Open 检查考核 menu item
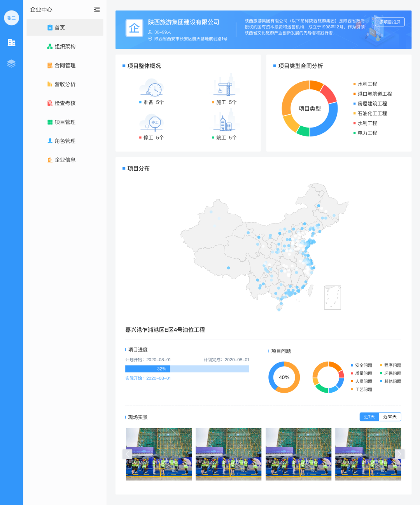The height and width of the screenshot is (505, 420). coord(65,103)
